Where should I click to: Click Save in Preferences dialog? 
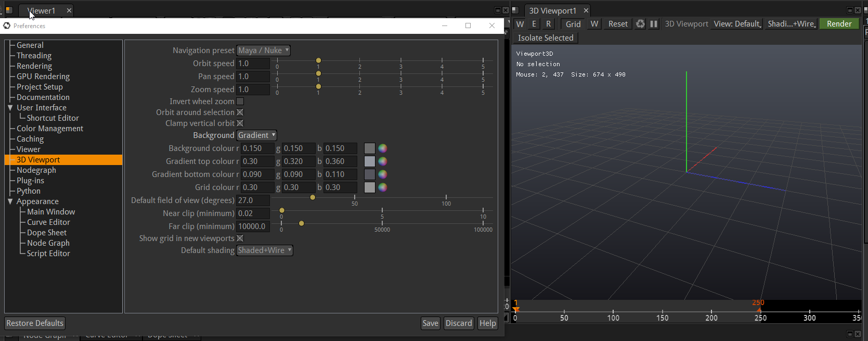(430, 323)
